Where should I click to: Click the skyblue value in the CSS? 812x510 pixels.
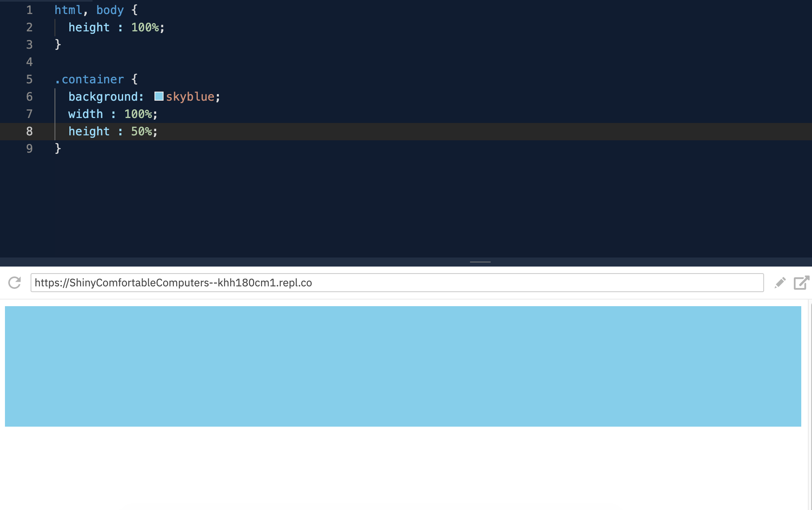click(x=190, y=96)
